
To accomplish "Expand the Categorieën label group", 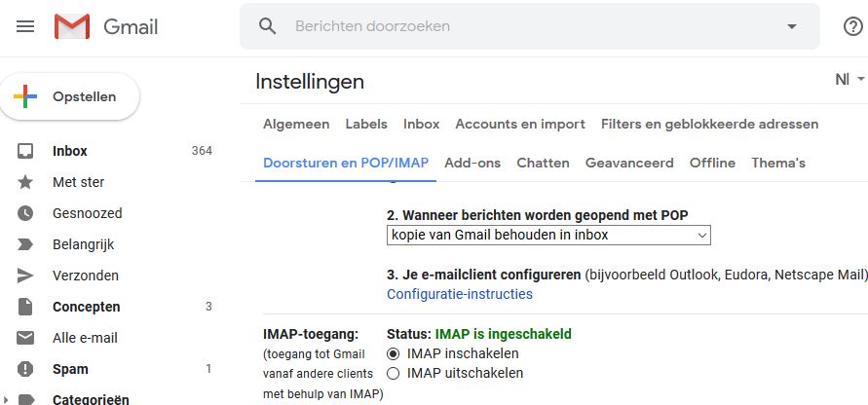I will tap(6, 398).
